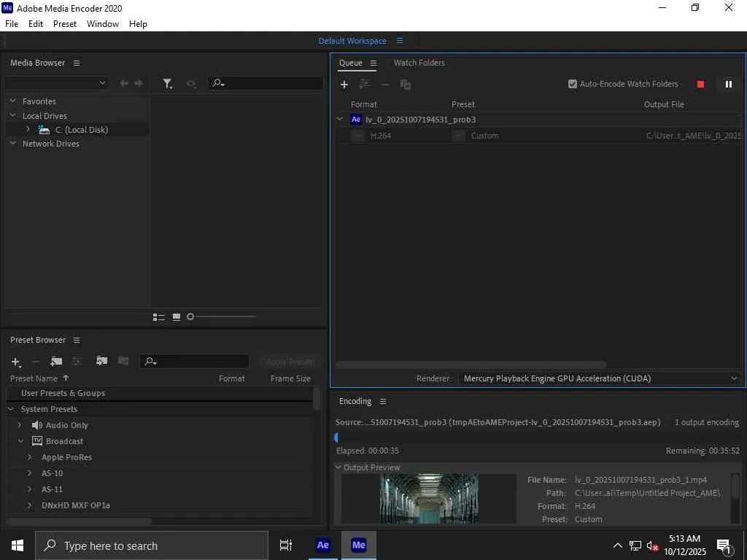Open the Preset menu
Image resolution: width=747 pixels, height=560 pixels.
coord(65,24)
